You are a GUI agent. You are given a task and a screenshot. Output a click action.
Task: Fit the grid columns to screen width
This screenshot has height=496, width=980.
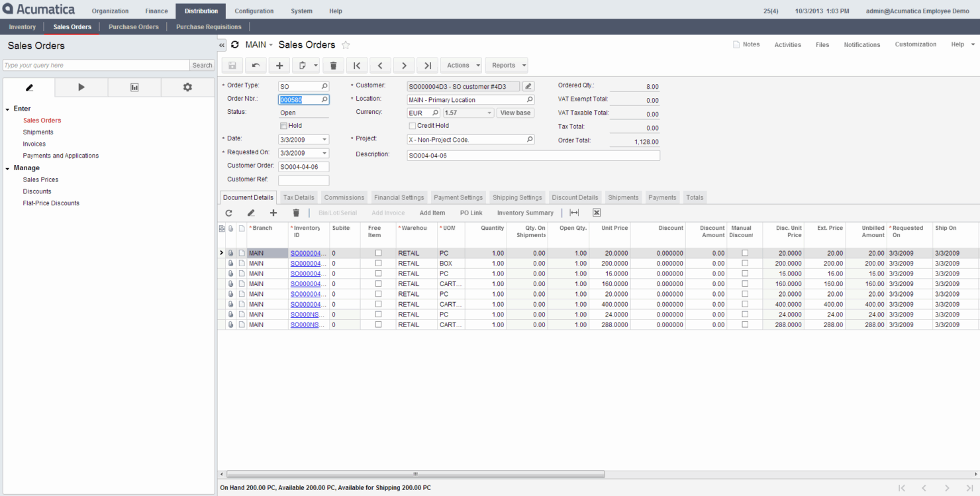click(573, 213)
